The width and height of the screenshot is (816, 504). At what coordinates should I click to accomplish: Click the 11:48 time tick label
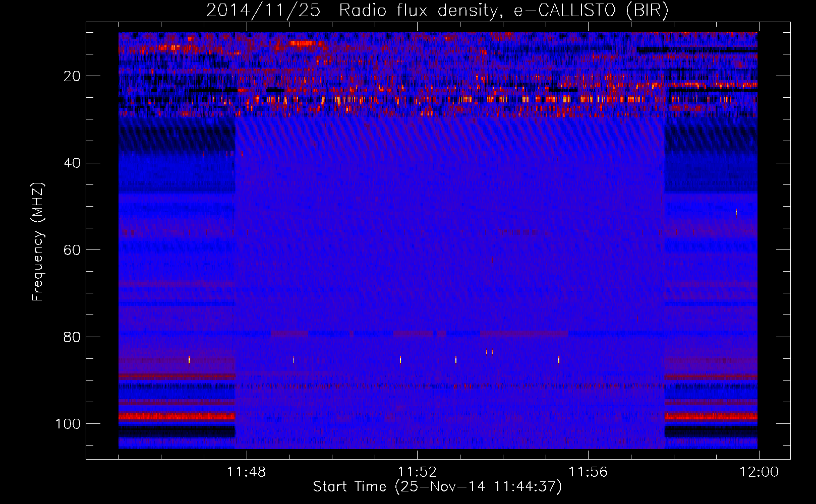coord(246,472)
